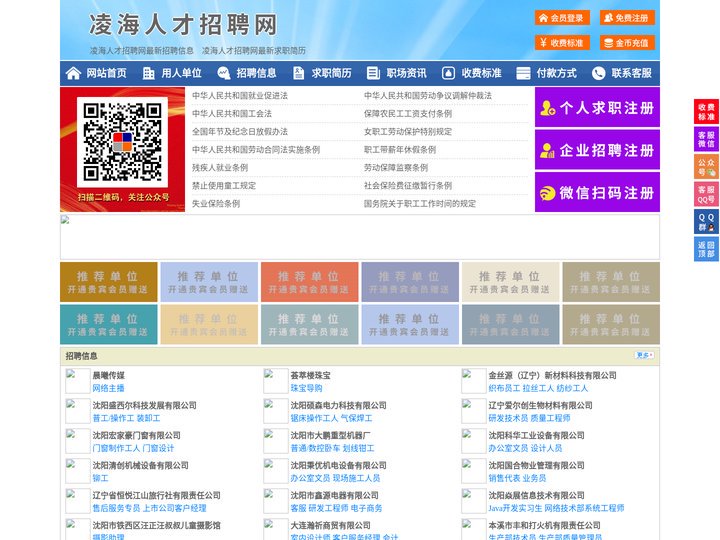
Task: Open 网络主播 job link
Action: [x=108, y=388]
